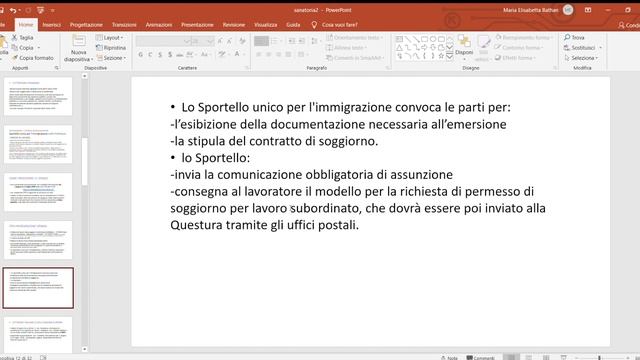Click the font color A icon
The width and height of the screenshot is (640, 360).
(x=237, y=54)
